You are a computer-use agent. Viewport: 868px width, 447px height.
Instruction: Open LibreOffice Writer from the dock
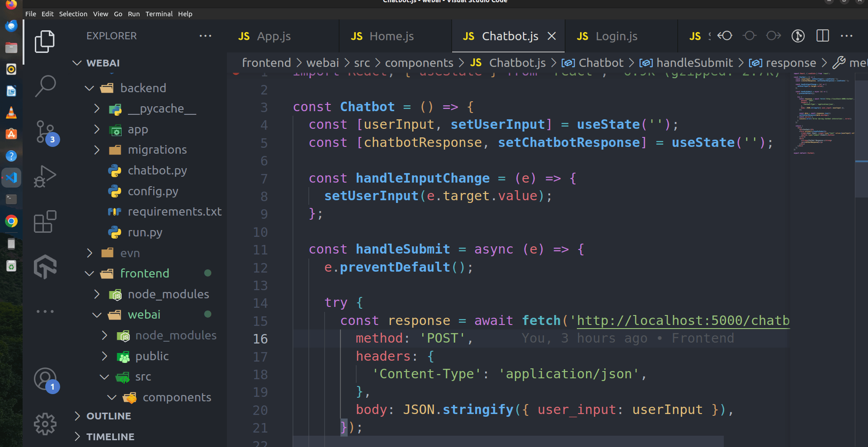pyautogui.click(x=11, y=91)
